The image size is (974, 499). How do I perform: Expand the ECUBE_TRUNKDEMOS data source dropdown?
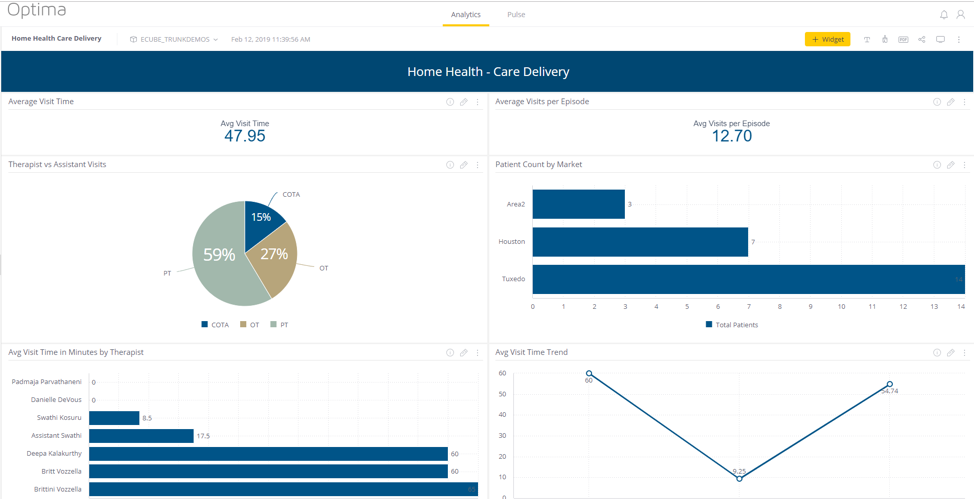coord(174,39)
